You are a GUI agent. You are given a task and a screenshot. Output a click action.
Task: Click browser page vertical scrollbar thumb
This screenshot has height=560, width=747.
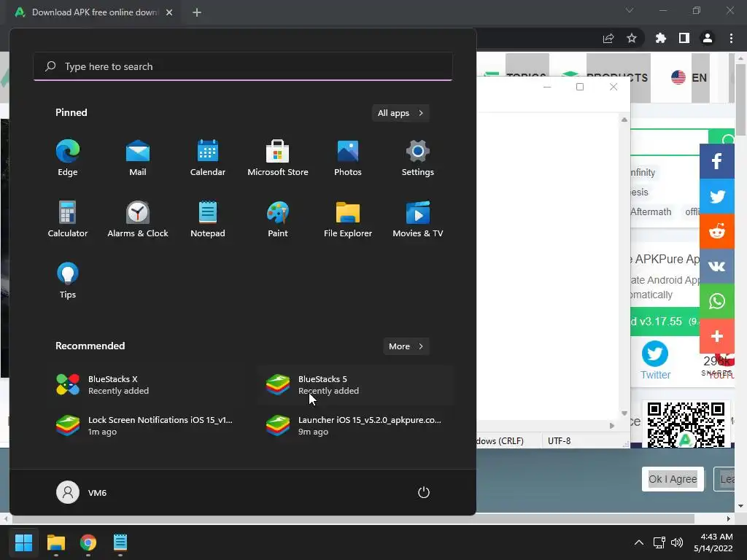pos(741,100)
